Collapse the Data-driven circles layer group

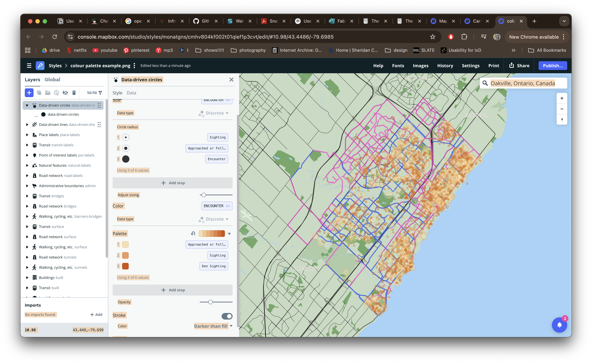[x=27, y=105]
